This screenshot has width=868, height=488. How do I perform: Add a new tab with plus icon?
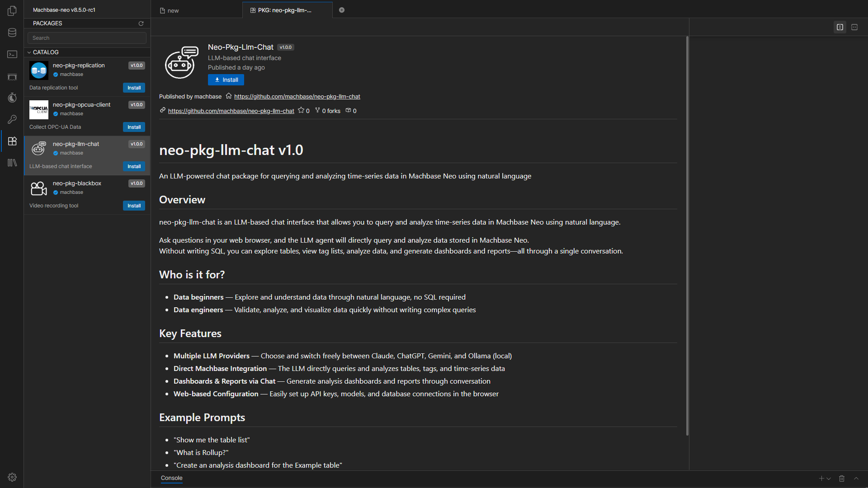coord(342,10)
